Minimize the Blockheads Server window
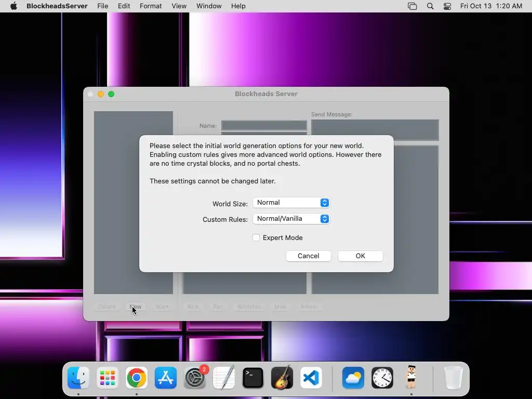The height and width of the screenshot is (399, 532). (x=101, y=94)
